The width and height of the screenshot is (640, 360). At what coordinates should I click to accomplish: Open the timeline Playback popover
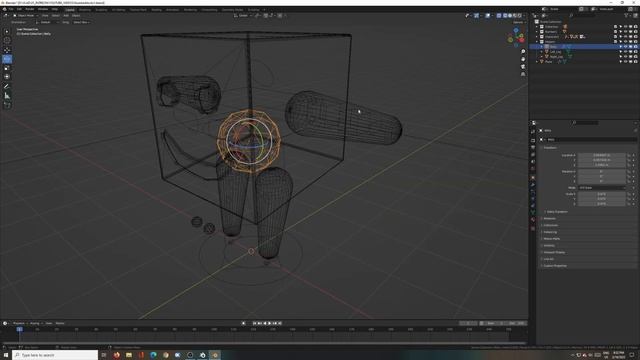19,323
